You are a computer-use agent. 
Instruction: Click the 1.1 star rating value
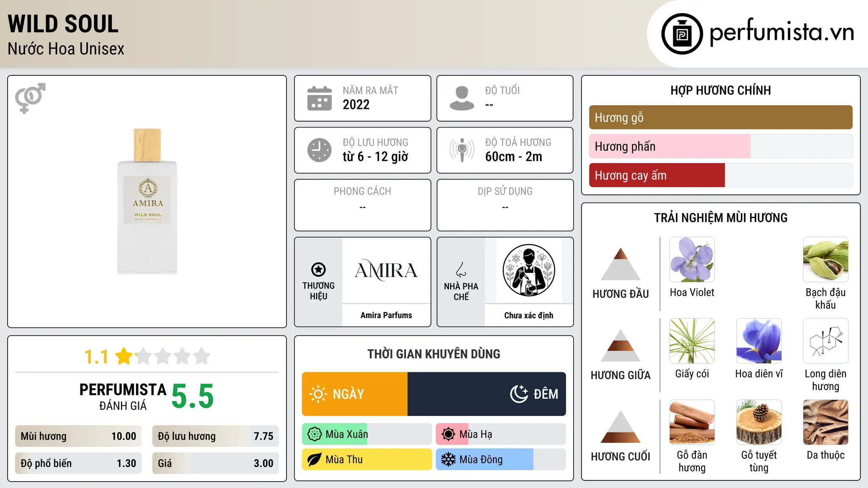pyautogui.click(x=96, y=357)
